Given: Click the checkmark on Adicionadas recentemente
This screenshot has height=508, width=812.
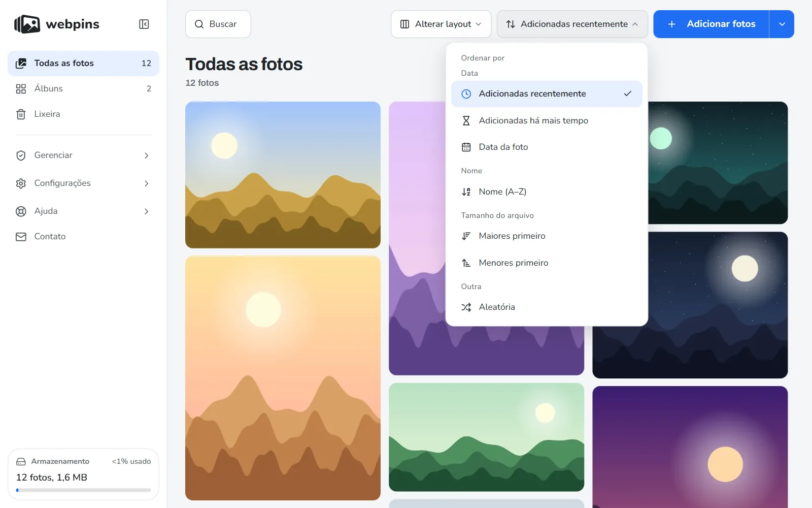Looking at the screenshot, I should [x=628, y=94].
